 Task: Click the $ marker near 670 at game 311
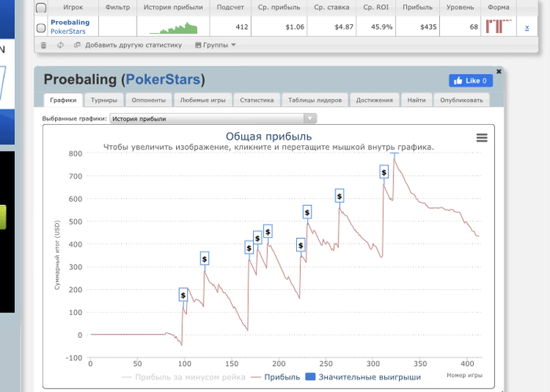(384, 172)
